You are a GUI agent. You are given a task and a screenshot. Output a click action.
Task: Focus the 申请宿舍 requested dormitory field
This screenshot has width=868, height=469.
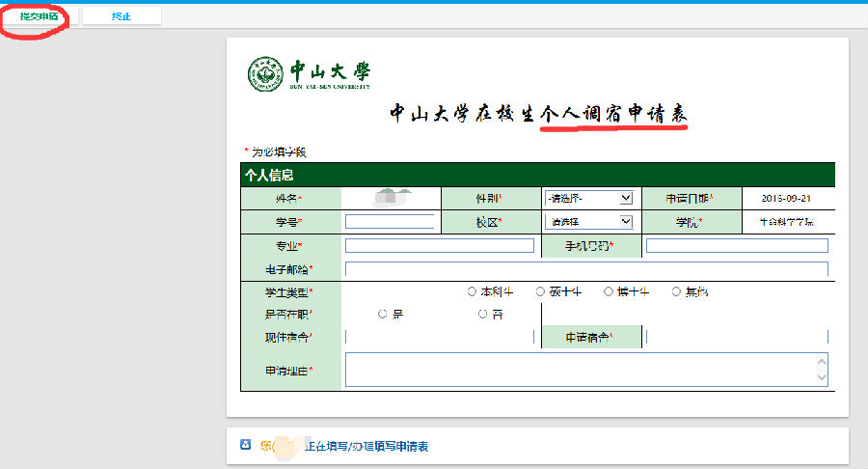pyautogui.click(x=737, y=337)
